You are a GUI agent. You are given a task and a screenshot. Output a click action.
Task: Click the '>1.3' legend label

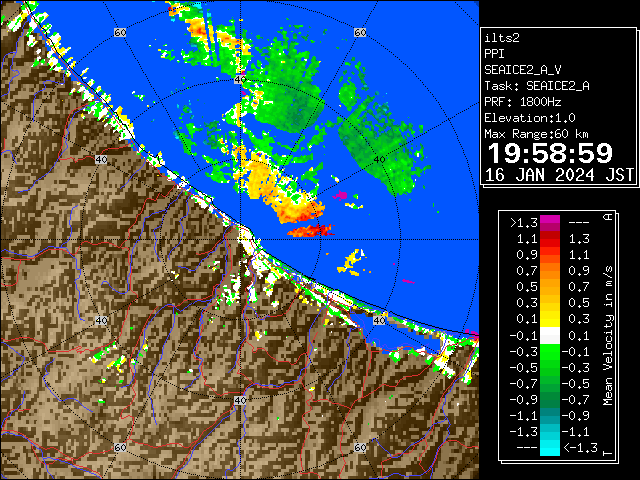click(524, 223)
